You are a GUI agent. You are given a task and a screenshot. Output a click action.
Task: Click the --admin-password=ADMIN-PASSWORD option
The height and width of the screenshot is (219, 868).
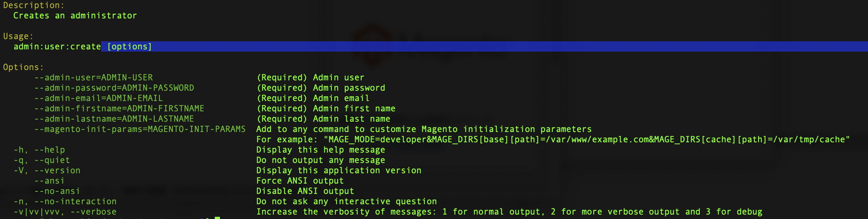(114, 88)
